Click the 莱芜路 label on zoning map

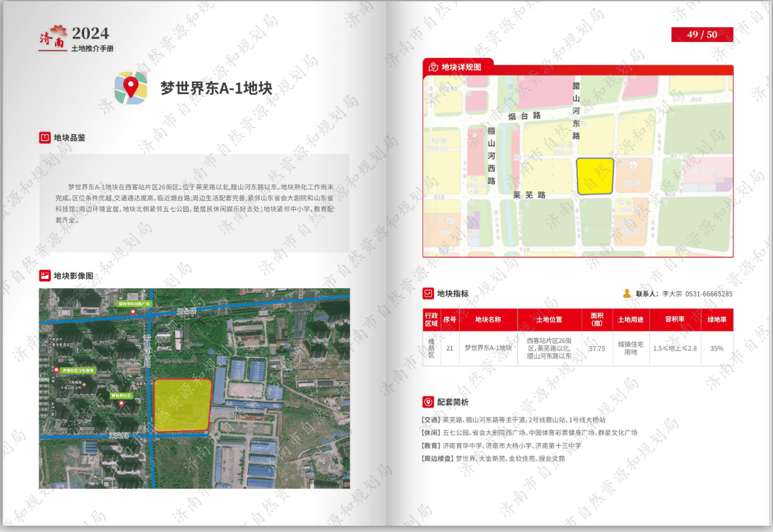[x=529, y=195]
